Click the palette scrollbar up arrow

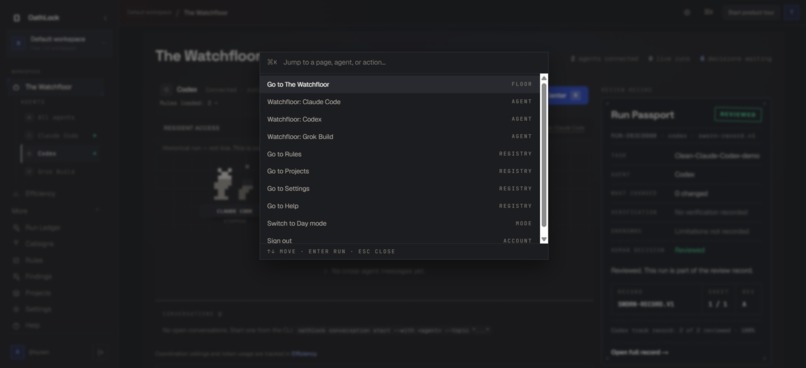click(x=544, y=78)
